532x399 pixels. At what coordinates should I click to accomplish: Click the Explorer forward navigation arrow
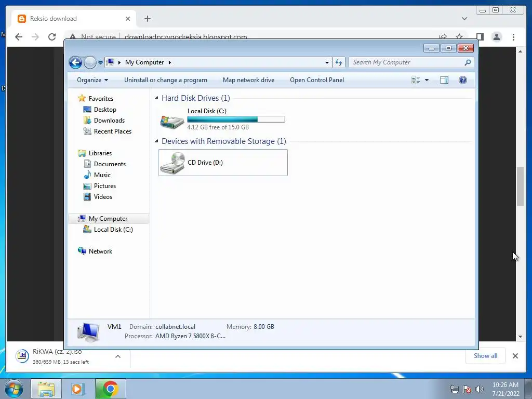[x=90, y=62]
